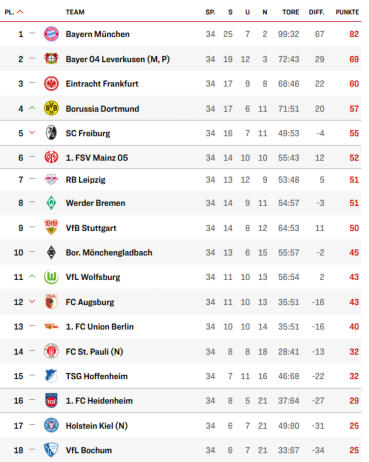
Task: Click the DIFF. column header
Action: coord(316,12)
